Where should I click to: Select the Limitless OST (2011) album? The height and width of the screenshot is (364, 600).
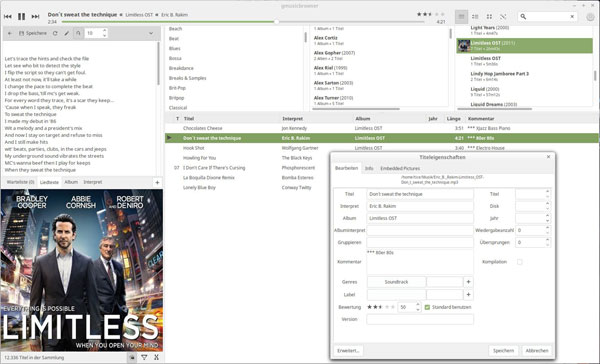524,46
